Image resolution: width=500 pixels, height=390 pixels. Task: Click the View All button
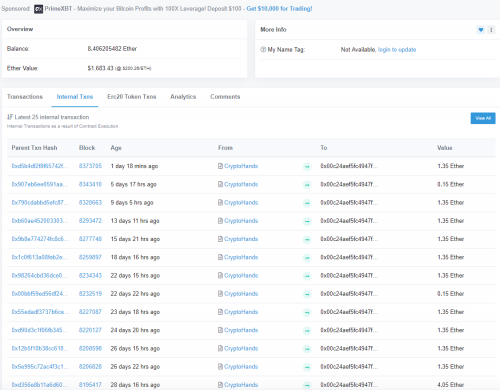(483, 118)
